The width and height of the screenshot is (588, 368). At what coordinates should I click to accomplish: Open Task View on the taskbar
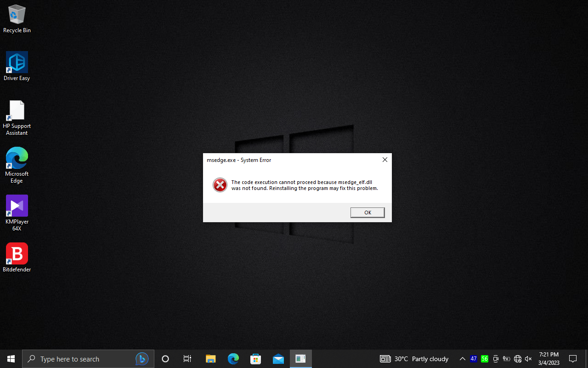187,359
